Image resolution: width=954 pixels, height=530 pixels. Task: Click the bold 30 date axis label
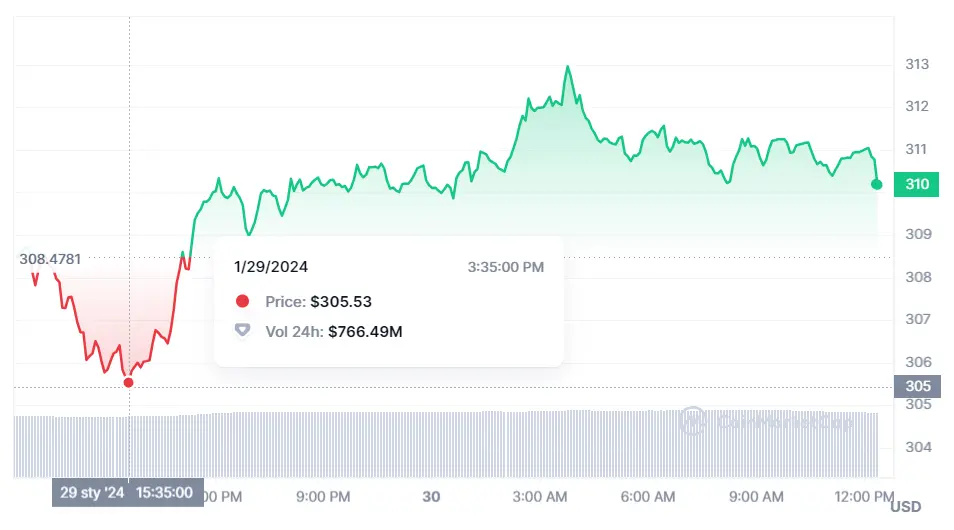coord(431,497)
